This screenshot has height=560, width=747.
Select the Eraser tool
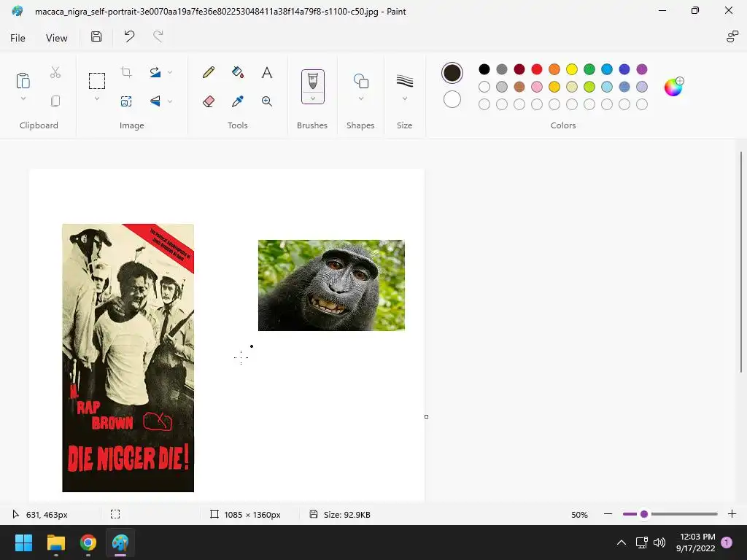pyautogui.click(x=209, y=101)
